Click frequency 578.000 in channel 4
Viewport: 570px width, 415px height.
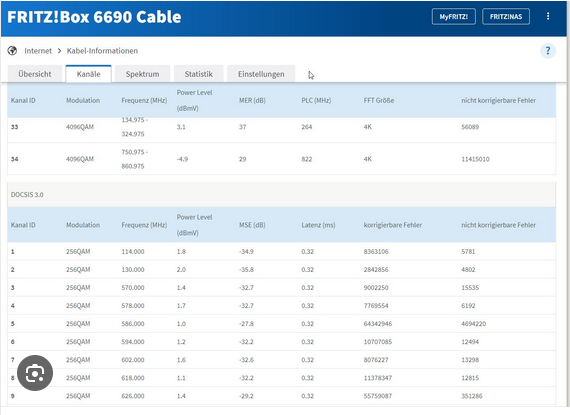(x=133, y=306)
